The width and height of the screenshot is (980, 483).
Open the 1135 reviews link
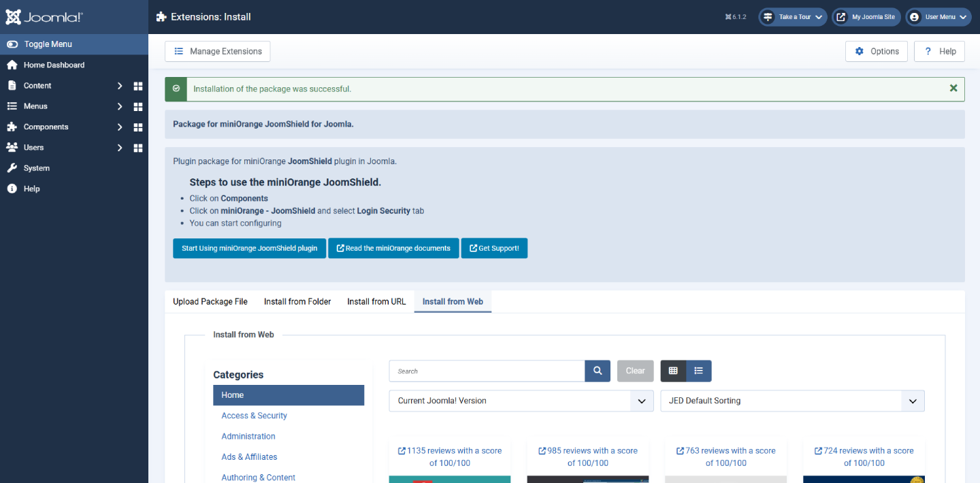point(450,456)
